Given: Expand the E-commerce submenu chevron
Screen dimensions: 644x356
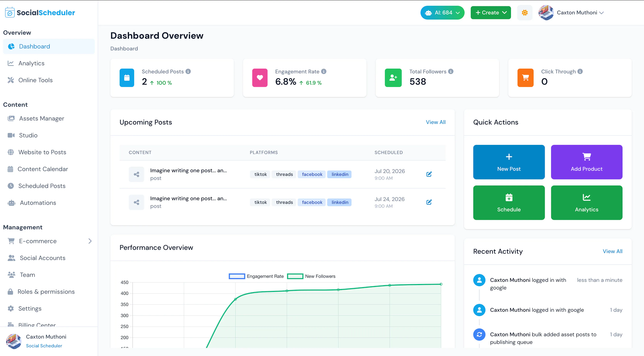Looking at the screenshot, I should coord(90,241).
